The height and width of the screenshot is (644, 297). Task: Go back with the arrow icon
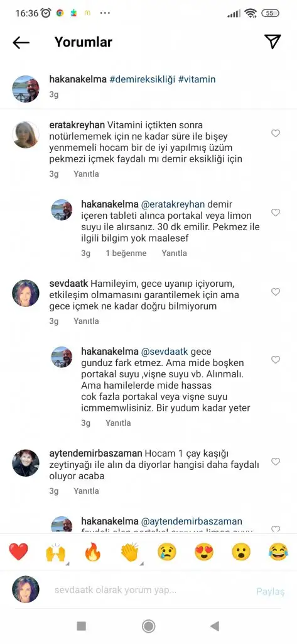point(21,42)
